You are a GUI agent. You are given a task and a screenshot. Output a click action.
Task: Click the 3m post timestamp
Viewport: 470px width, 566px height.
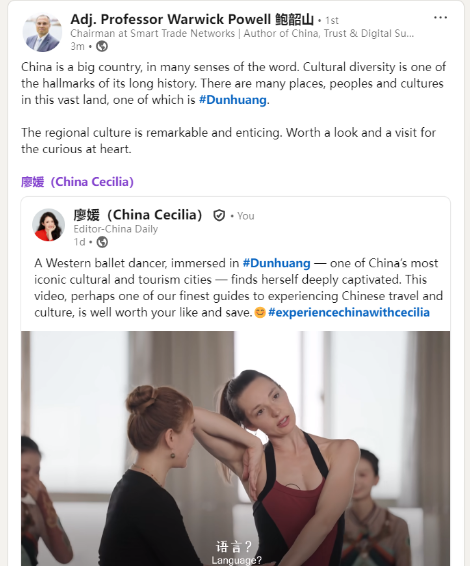coord(77,47)
